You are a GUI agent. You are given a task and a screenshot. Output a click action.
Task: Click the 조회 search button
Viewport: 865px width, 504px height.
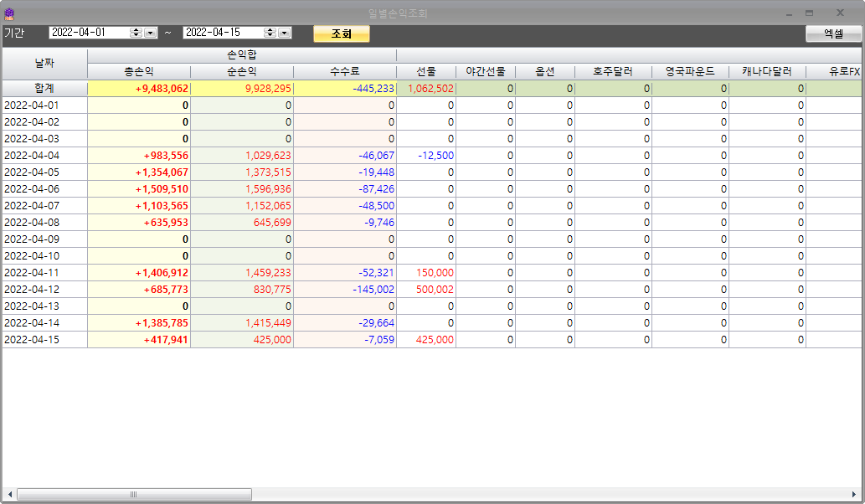(341, 33)
